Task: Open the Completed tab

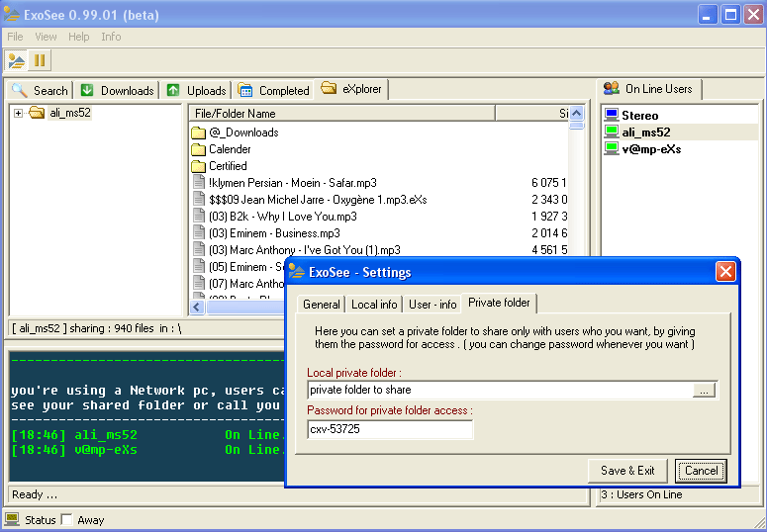Action: [x=273, y=90]
